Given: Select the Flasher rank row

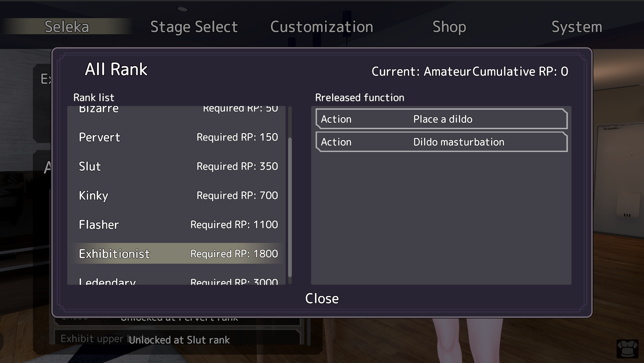Looking at the screenshot, I should 178,225.
